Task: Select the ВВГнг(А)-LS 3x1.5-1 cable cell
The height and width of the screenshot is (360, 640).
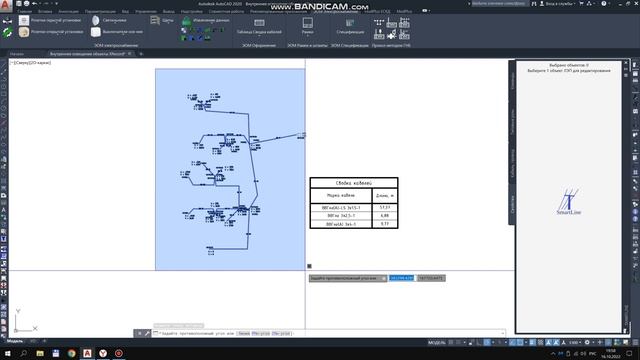Action: [x=341, y=207]
